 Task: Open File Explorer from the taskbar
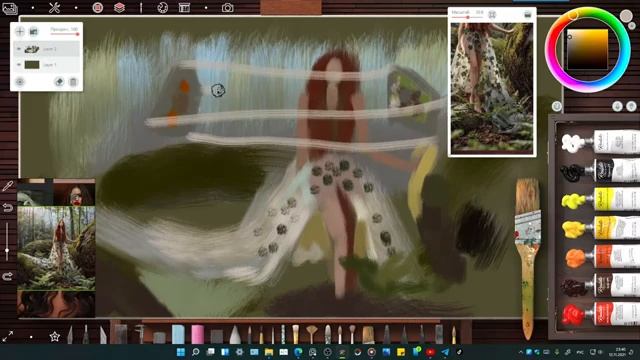pyautogui.click(x=269, y=352)
